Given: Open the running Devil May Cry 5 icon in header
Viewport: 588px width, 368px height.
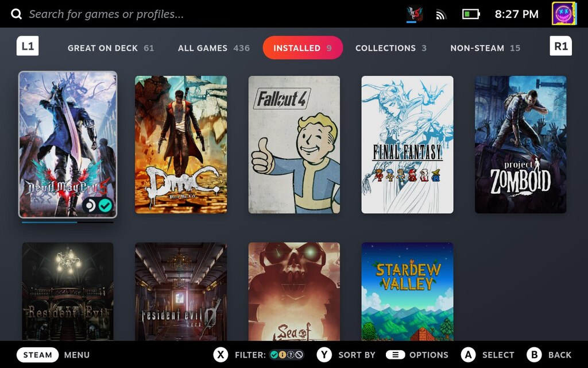Looking at the screenshot, I should click(412, 14).
